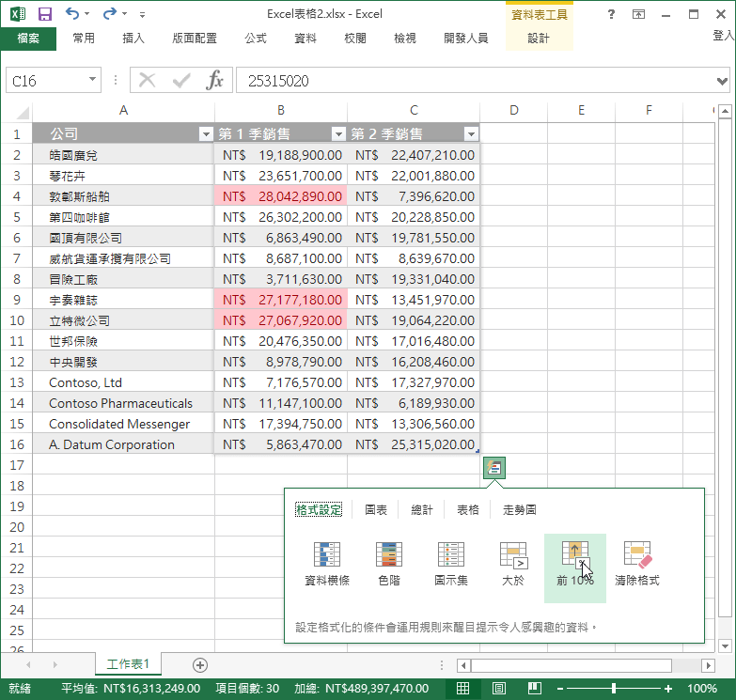This screenshot has height=700, width=736.
Task: Select the 表格 Quick Analysis tab
Action: (x=467, y=509)
